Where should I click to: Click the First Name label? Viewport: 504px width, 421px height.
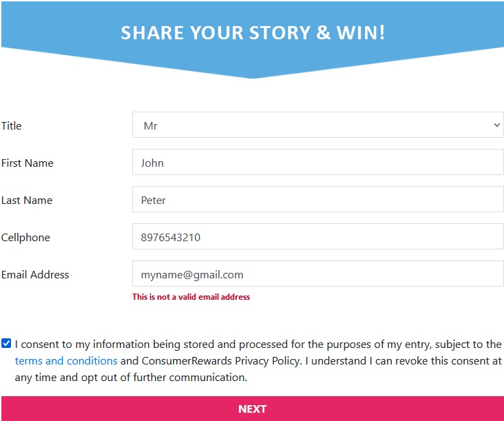[28, 163]
